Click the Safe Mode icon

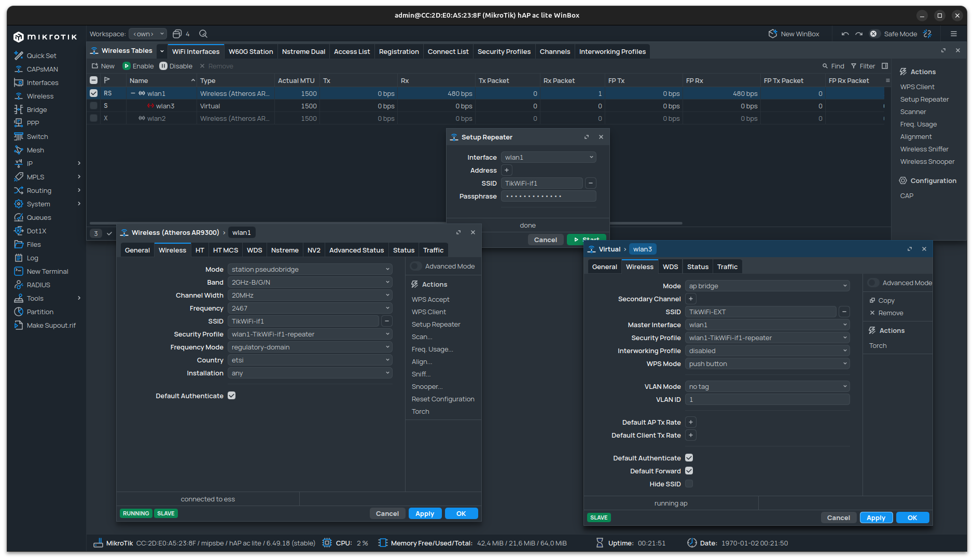[x=873, y=34]
